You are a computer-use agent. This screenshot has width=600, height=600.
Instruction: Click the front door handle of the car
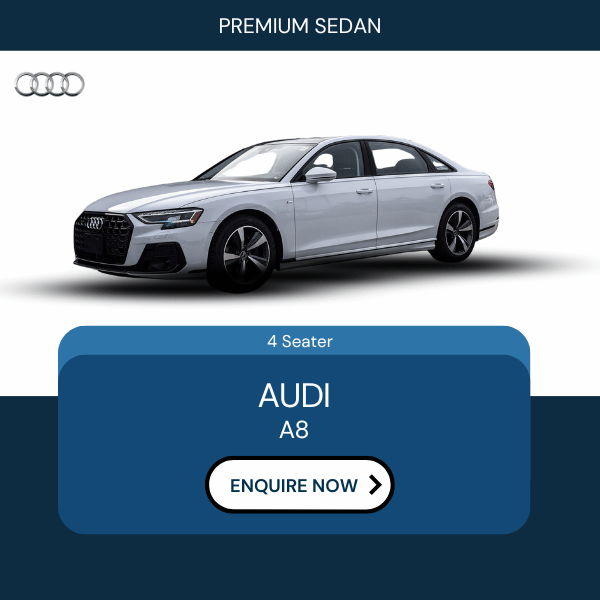pos(364,191)
